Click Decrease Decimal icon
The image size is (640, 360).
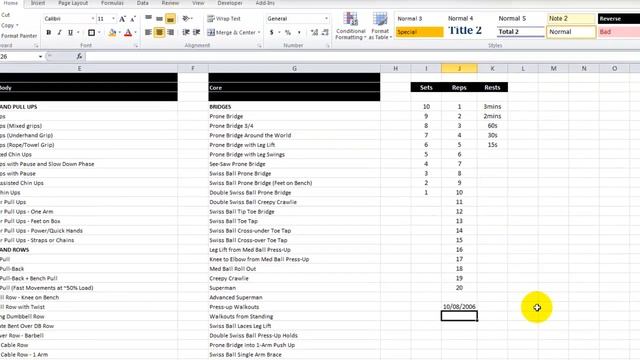pos(325,32)
